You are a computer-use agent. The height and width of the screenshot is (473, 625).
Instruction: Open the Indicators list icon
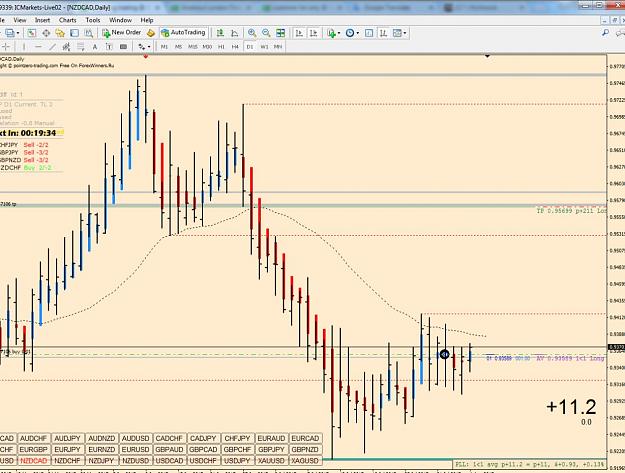click(331, 33)
